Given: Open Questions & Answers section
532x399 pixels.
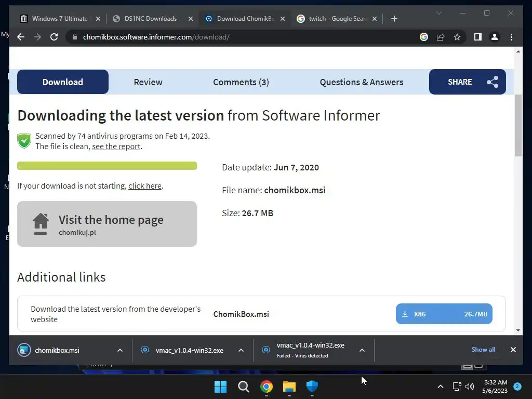Looking at the screenshot, I should (362, 82).
